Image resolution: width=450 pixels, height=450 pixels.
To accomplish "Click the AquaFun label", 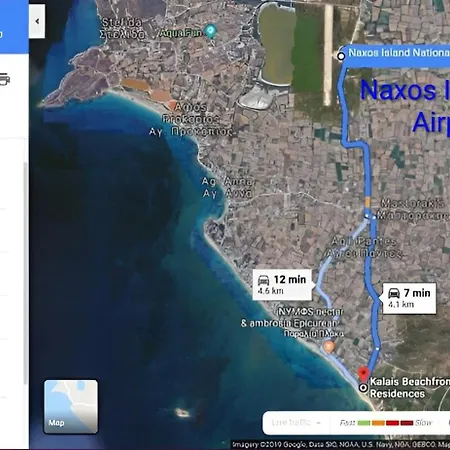I will 181,33.
